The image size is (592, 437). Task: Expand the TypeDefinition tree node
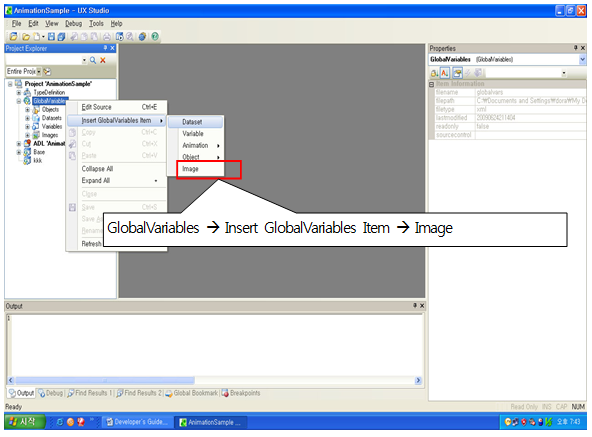[18, 93]
